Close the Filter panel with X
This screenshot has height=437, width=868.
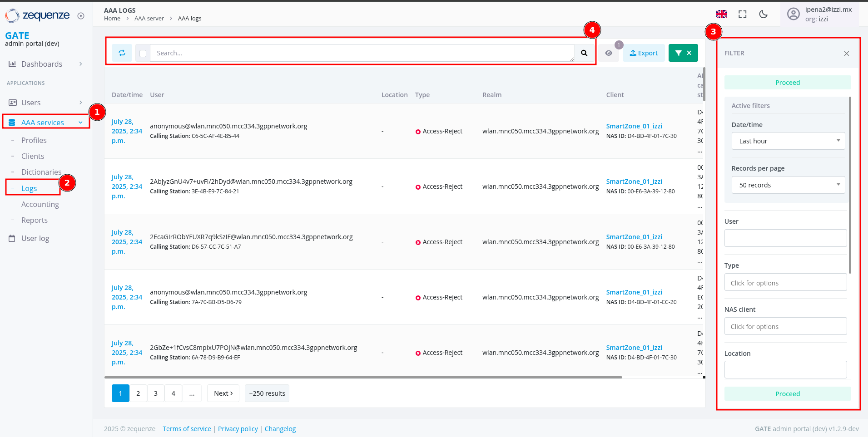(x=846, y=54)
